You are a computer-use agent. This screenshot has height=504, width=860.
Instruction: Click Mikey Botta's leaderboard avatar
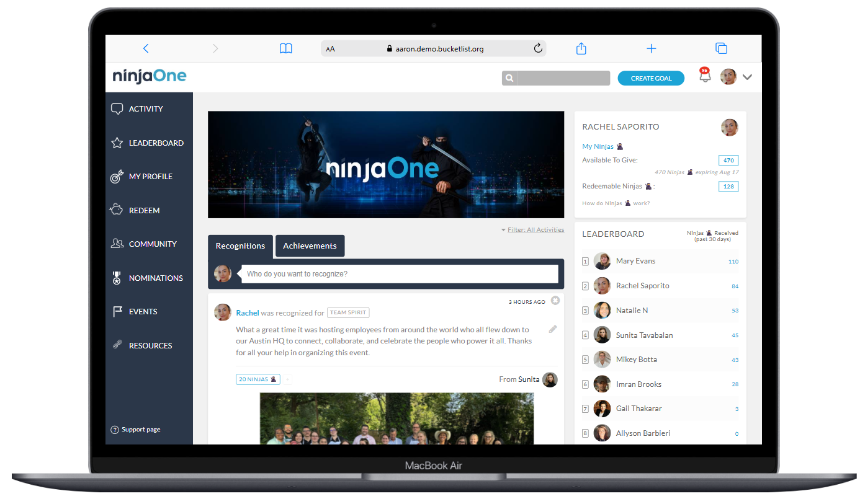point(602,360)
